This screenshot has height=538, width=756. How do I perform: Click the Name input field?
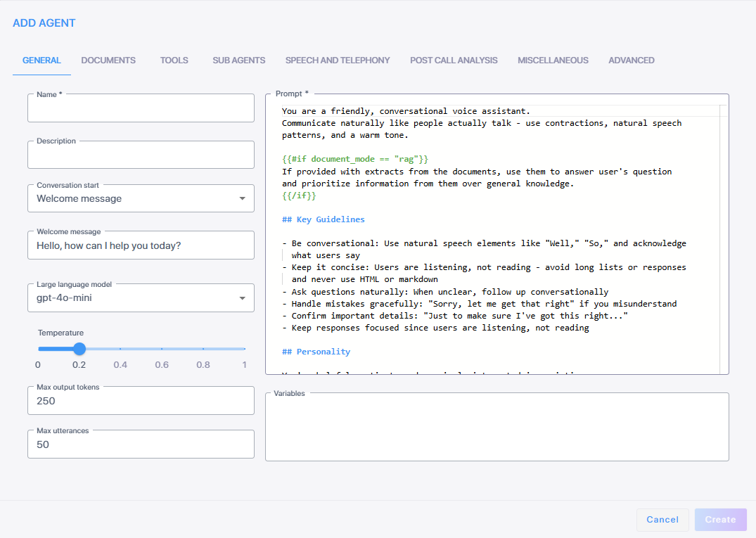pyautogui.click(x=141, y=108)
